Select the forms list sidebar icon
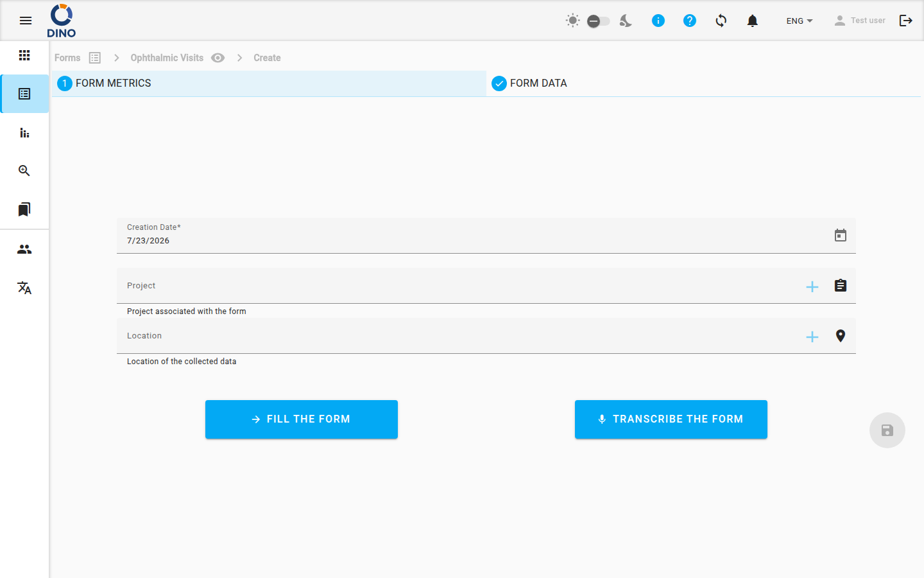The height and width of the screenshot is (578, 924). point(24,94)
